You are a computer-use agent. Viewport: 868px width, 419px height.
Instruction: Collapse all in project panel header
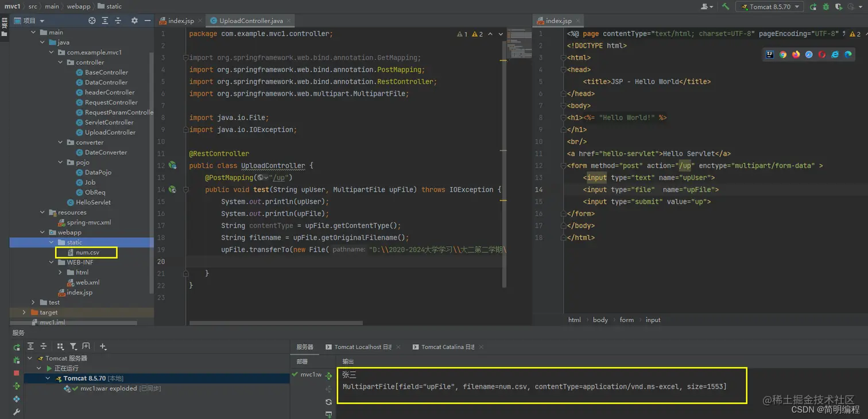click(118, 20)
